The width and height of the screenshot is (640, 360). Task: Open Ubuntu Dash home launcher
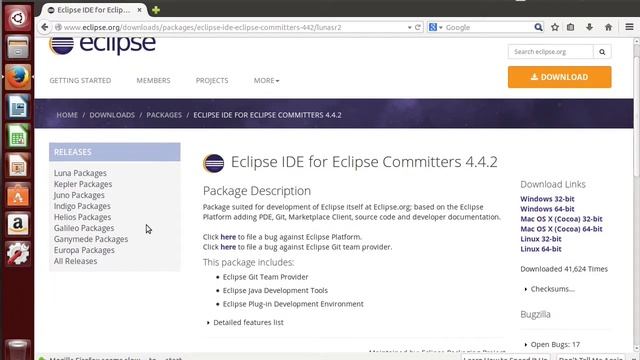pyautogui.click(x=18, y=18)
